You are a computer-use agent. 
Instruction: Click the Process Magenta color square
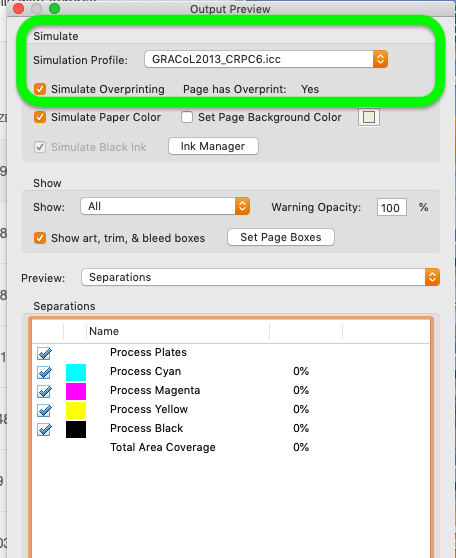(76, 391)
